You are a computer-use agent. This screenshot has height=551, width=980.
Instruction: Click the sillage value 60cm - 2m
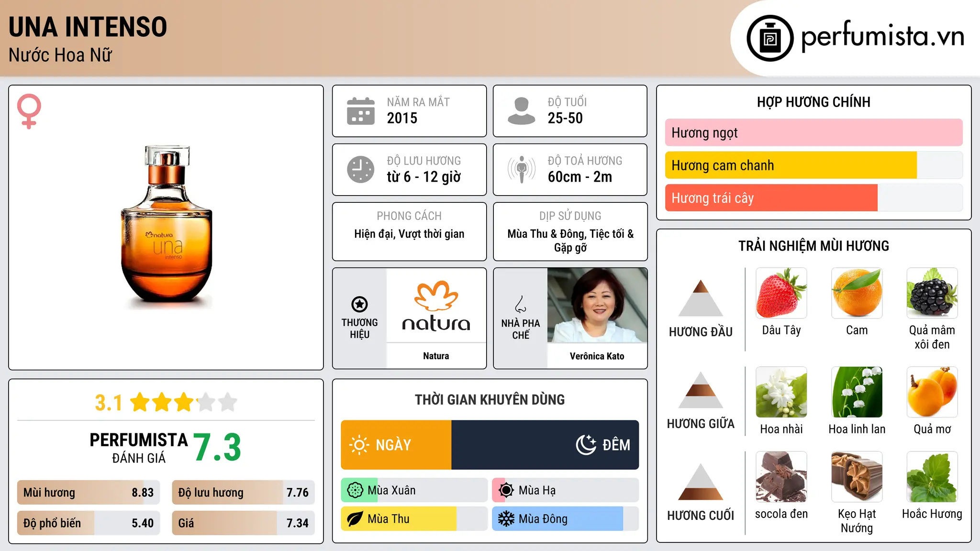tap(580, 177)
